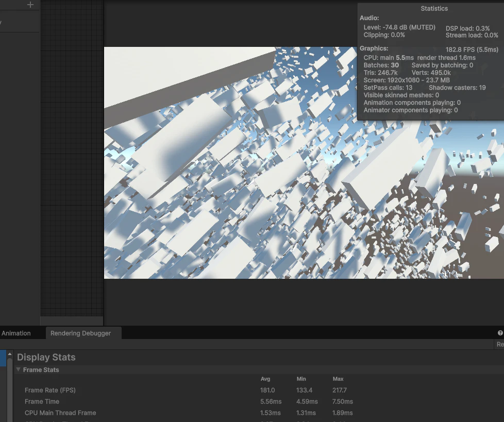Click the 5.56ms average frame time
504x422 pixels.
271,401
